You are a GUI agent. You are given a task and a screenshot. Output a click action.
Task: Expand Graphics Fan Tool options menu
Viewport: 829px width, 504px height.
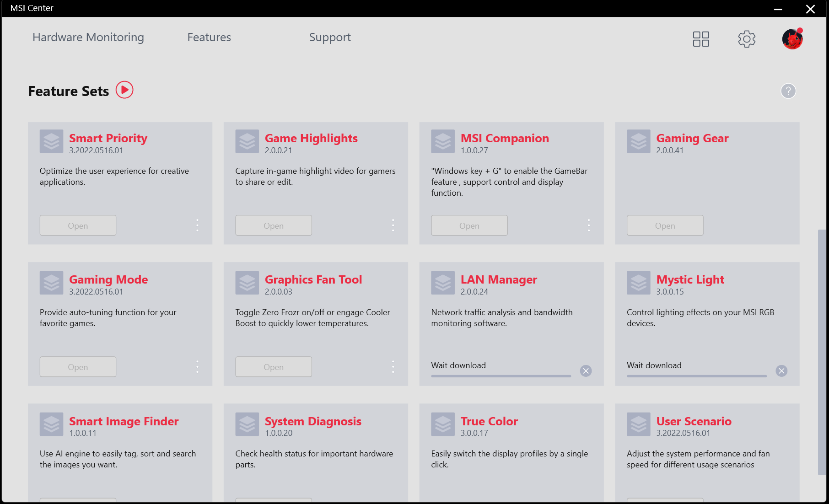click(x=393, y=367)
